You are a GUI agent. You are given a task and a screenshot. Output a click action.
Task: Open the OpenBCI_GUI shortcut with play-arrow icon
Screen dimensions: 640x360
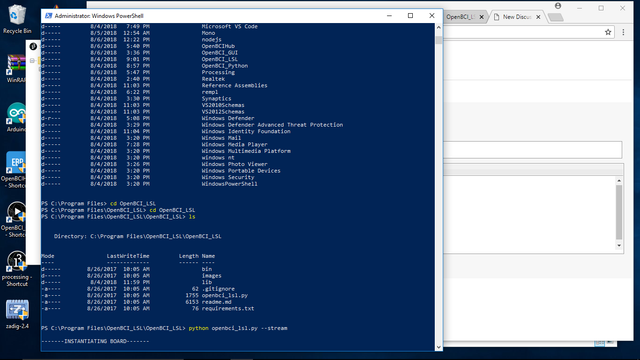(16, 212)
